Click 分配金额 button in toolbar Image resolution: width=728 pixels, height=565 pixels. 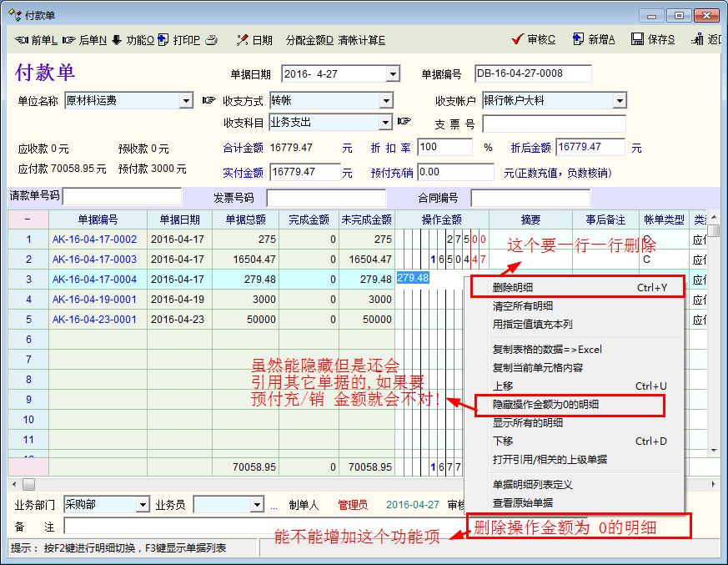309,40
